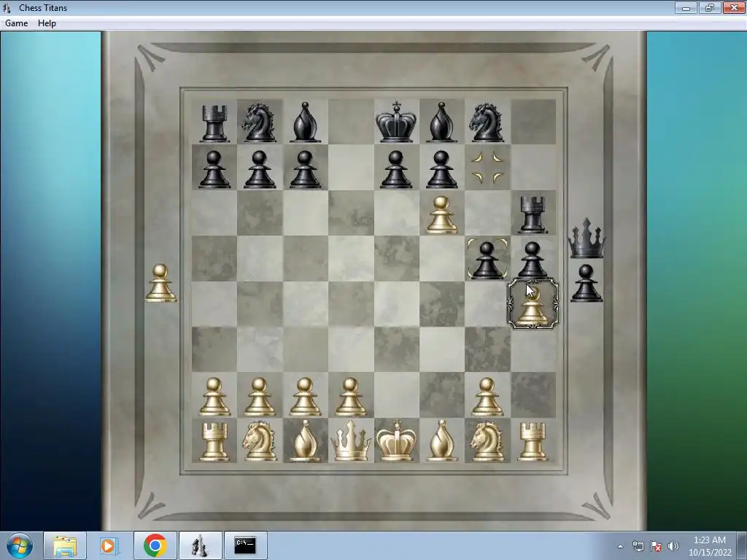The image size is (747, 560).
Task: Open the Action Center flag icon
Action: pos(656,546)
